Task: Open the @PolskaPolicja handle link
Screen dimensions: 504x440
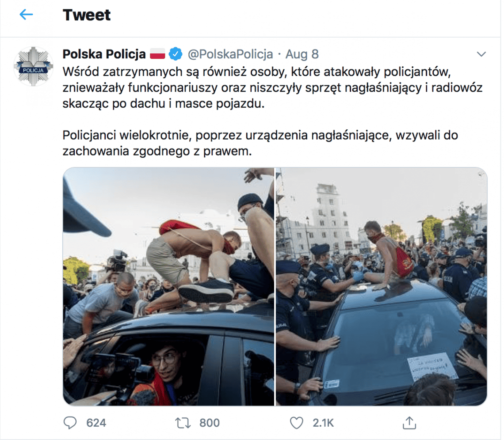Action: (x=230, y=54)
